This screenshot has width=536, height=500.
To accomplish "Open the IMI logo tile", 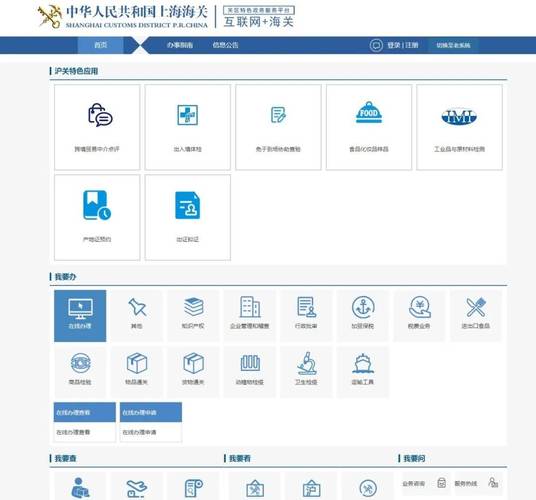I will coord(459,127).
